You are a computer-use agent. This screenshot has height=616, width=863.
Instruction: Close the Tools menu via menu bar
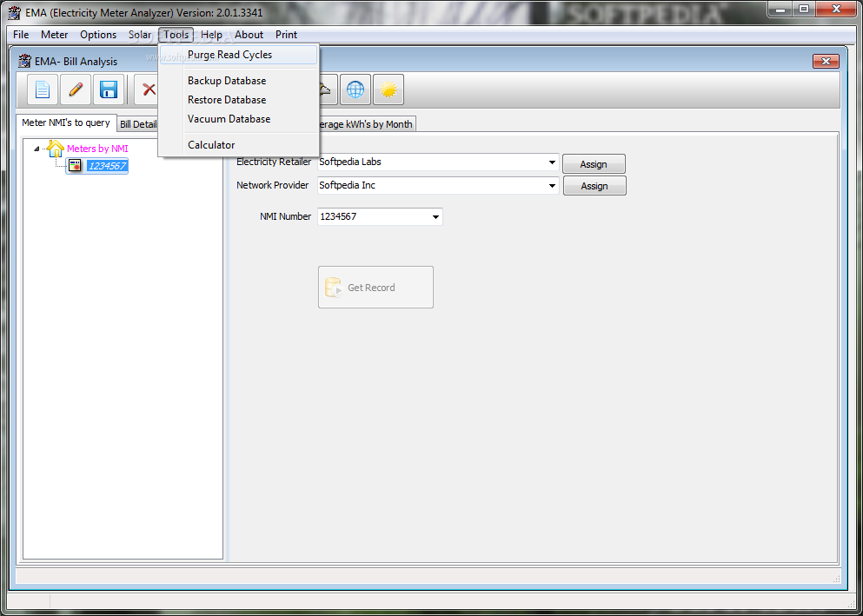click(176, 35)
